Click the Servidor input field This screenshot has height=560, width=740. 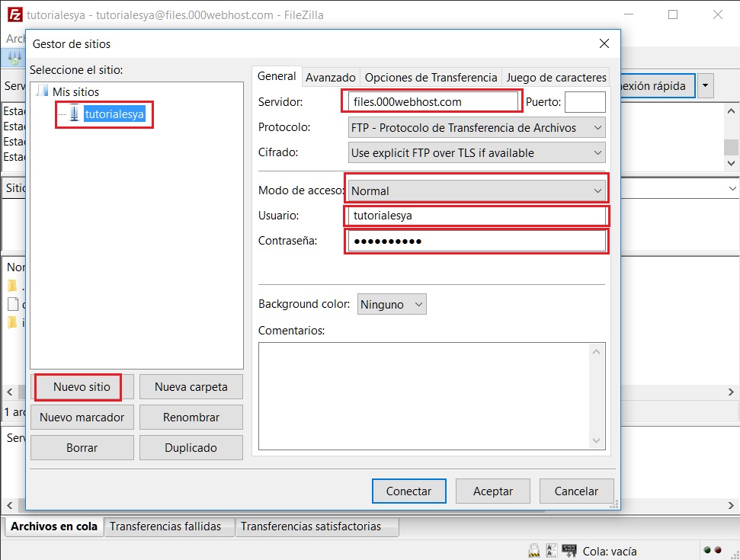click(x=433, y=102)
